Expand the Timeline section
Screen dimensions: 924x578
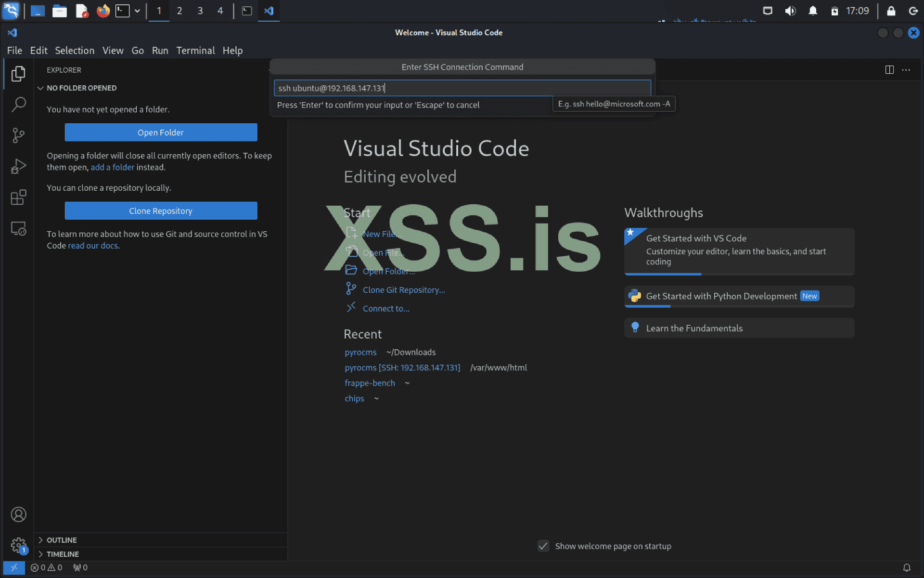click(63, 554)
